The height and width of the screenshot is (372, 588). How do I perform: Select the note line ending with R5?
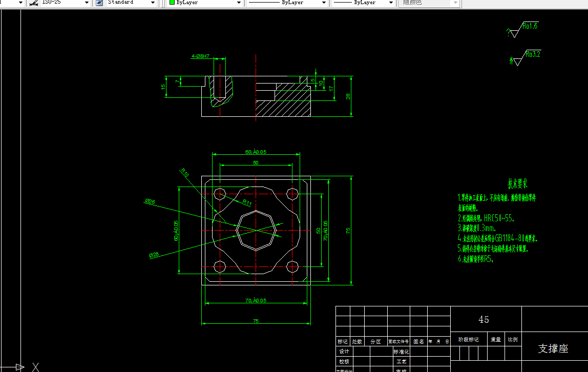tap(475, 259)
